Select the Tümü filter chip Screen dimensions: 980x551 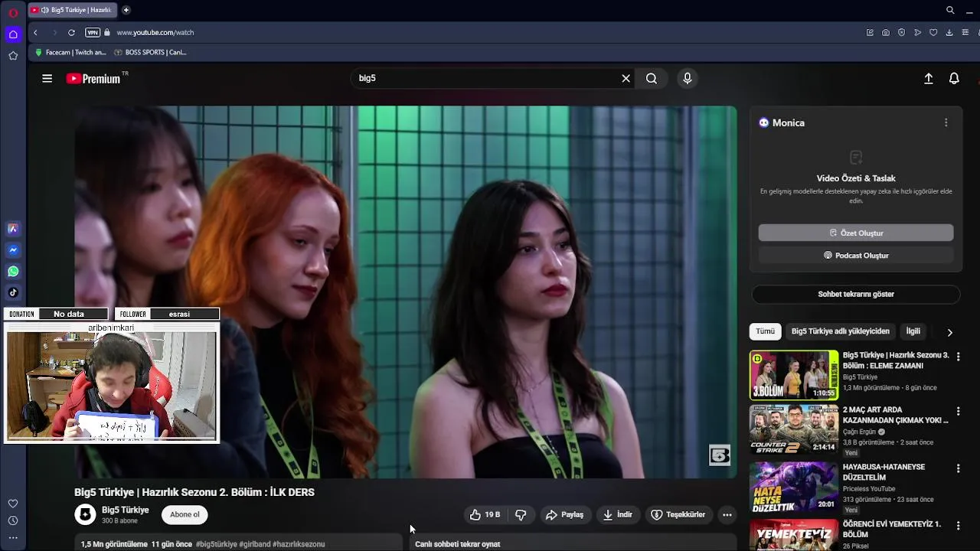pyautogui.click(x=766, y=331)
